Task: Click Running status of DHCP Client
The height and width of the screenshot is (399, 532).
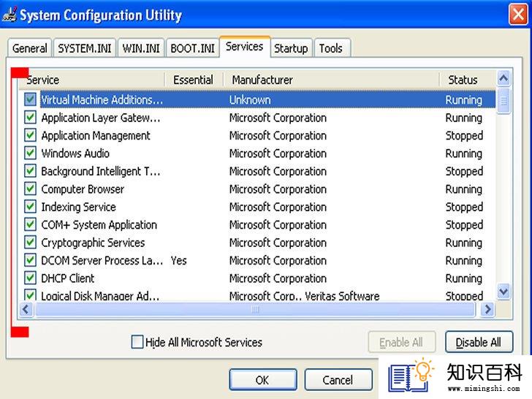Action: (464, 278)
